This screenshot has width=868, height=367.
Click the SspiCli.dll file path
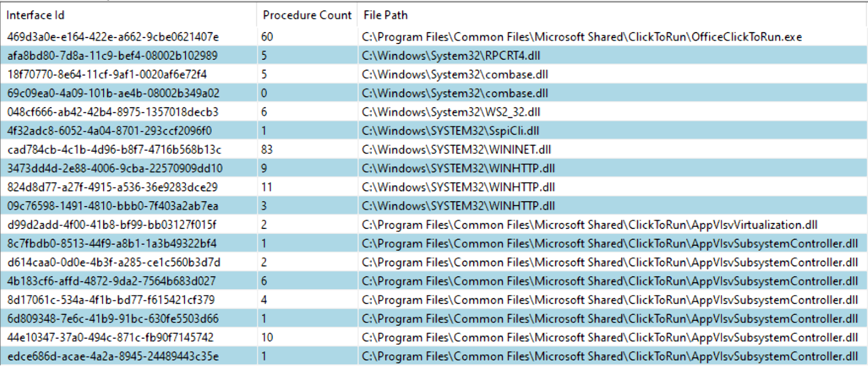450,131
